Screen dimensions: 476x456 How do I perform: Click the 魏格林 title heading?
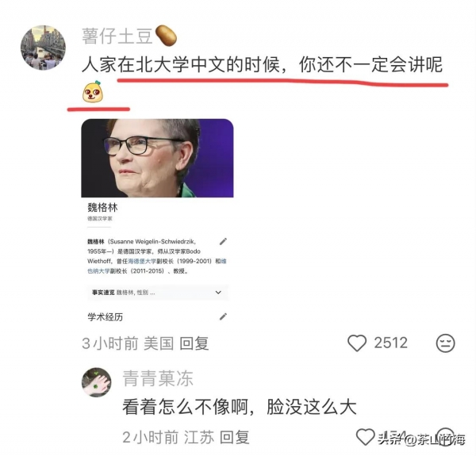click(102, 208)
